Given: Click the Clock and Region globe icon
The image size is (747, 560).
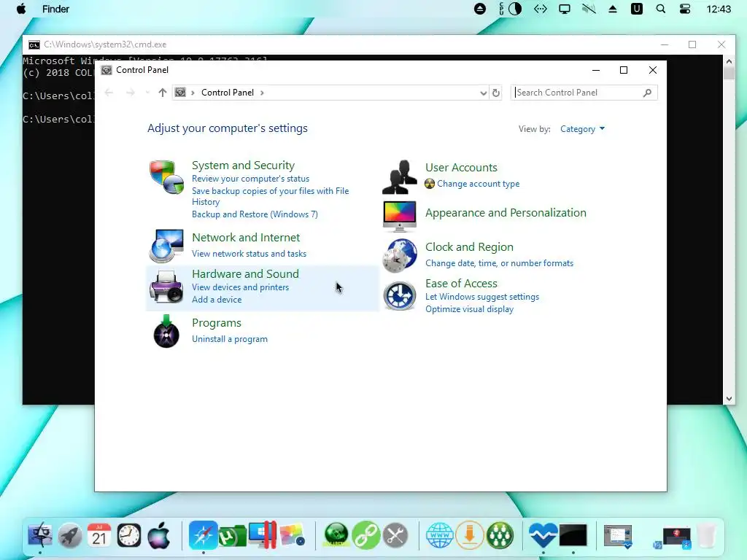Looking at the screenshot, I should click(x=400, y=256).
